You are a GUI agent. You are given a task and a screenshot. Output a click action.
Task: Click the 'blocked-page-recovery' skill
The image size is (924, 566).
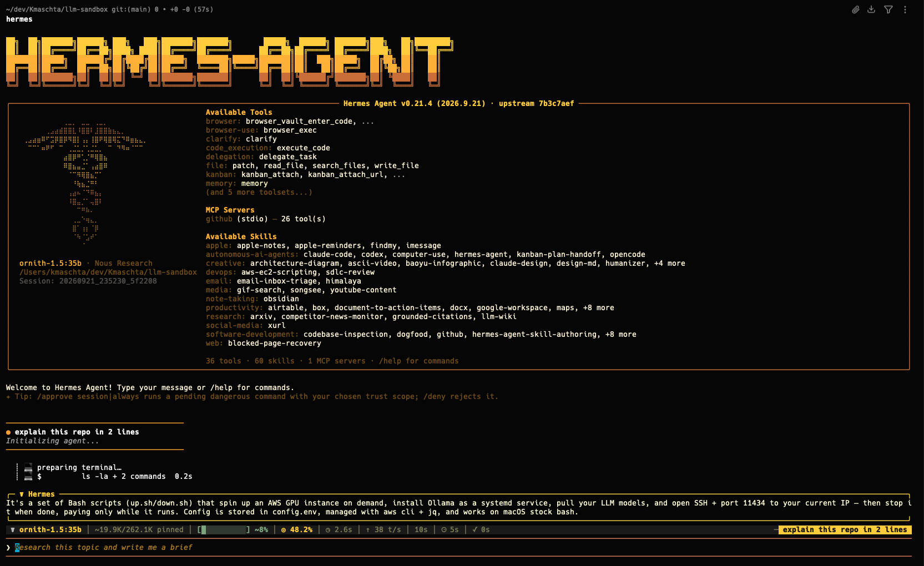275,343
